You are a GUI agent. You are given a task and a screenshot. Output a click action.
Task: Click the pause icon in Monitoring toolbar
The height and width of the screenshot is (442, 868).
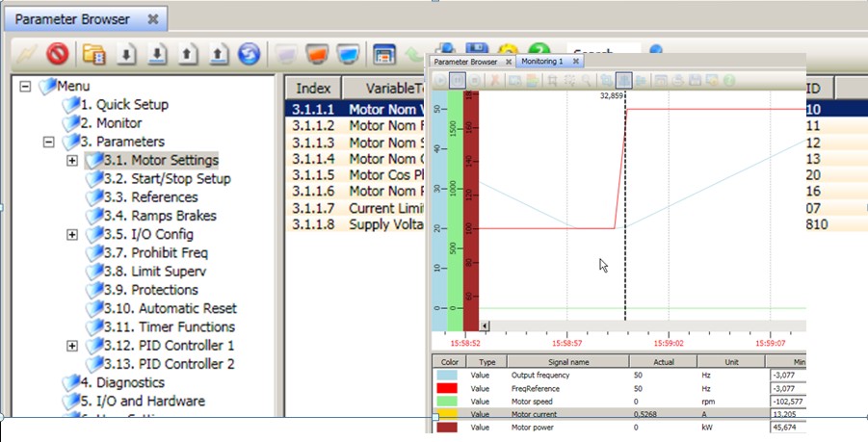458,81
